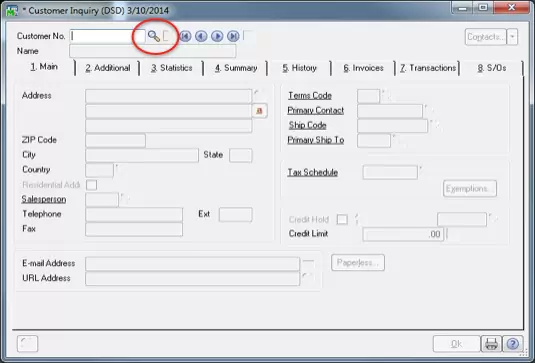The image size is (535, 363).
Task: Click the field right of Credit Hold
Action: tap(462, 219)
